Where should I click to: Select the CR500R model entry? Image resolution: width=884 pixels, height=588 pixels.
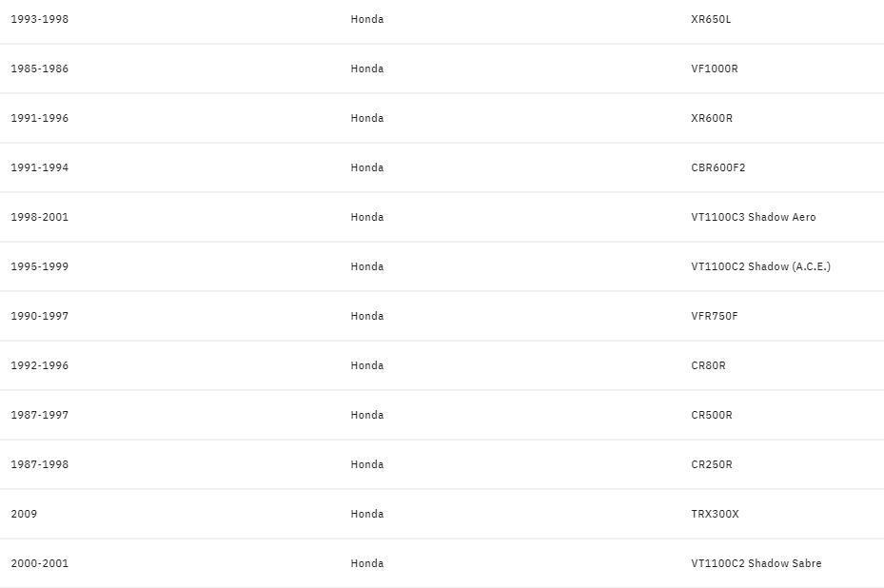pyautogui.click(x=712, y=415)
